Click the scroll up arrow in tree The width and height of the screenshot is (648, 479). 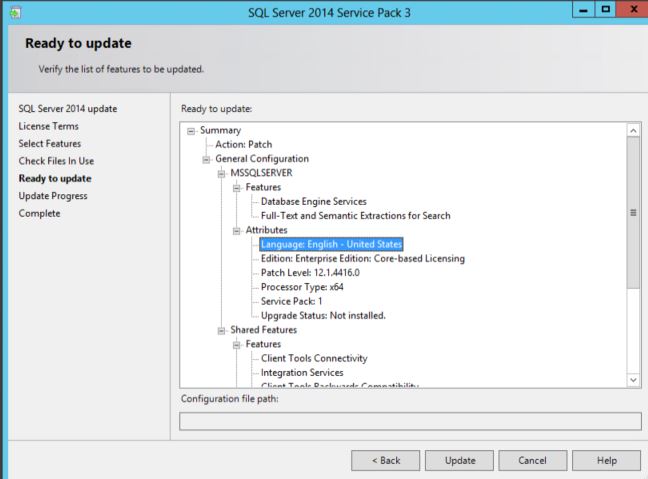(633, 131)
